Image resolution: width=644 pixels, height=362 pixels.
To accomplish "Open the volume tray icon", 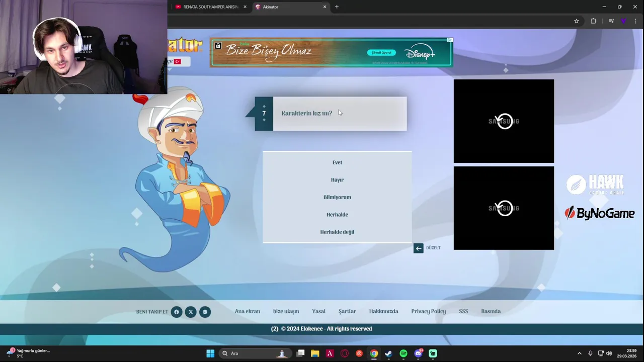I will (x=609, y=353).
